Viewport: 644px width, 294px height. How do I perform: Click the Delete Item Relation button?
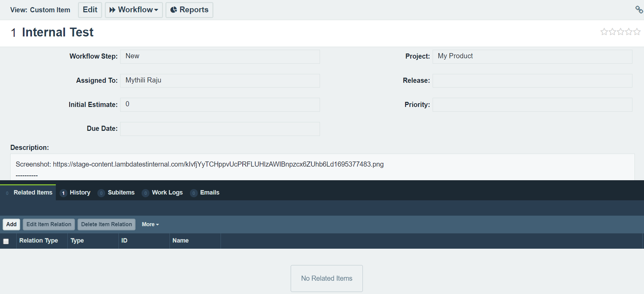tap(106, 225)
